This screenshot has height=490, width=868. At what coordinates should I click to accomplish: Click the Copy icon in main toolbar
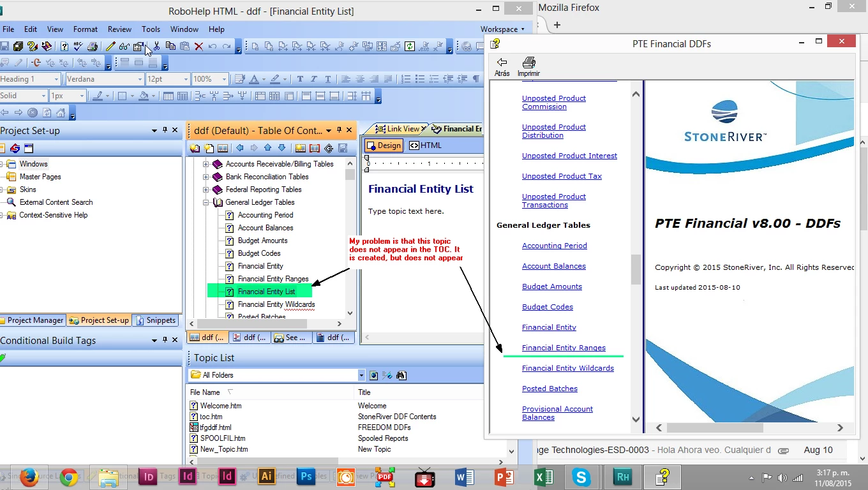point(170,46)
